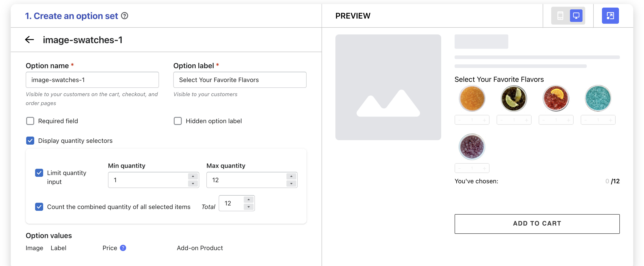
Task: Select the purple berry flavor swatch
Action: [x=472, y=147]
